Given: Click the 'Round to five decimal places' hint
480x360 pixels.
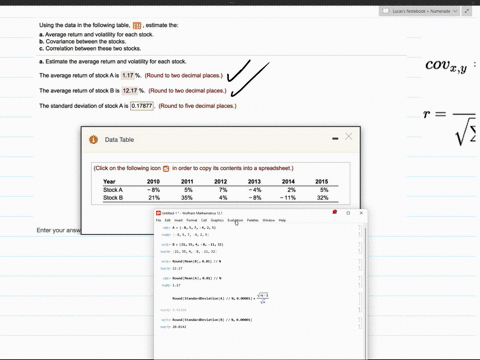Looking at the screenshot, I should (197, 106).
